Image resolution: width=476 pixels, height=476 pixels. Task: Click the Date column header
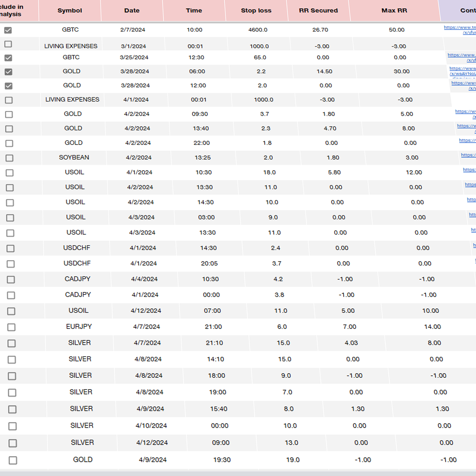point(132,11)
